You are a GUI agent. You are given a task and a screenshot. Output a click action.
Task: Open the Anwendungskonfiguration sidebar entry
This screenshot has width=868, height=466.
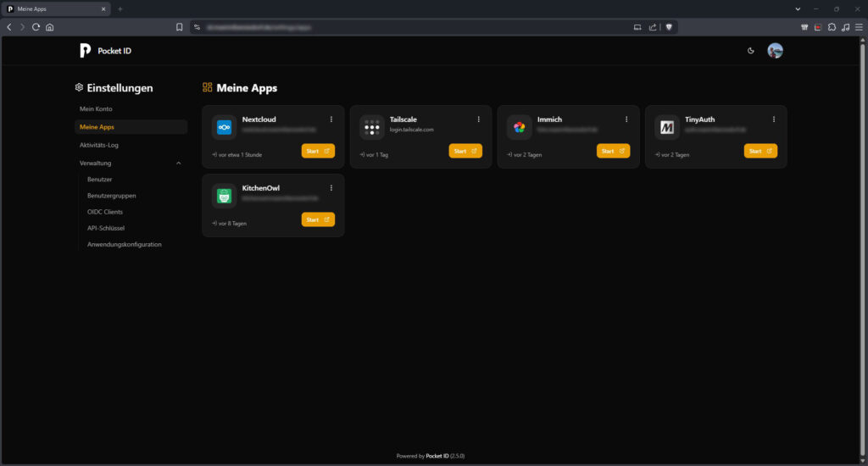[124, 244]
